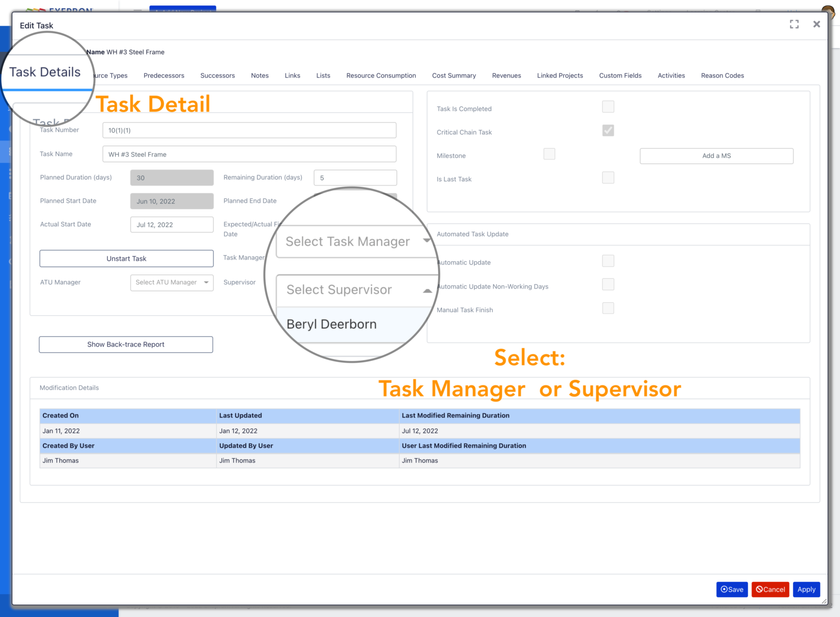Switch to the Predecessors tab
The height and width of the screenshot is (617, 840).
coord(164,75)
